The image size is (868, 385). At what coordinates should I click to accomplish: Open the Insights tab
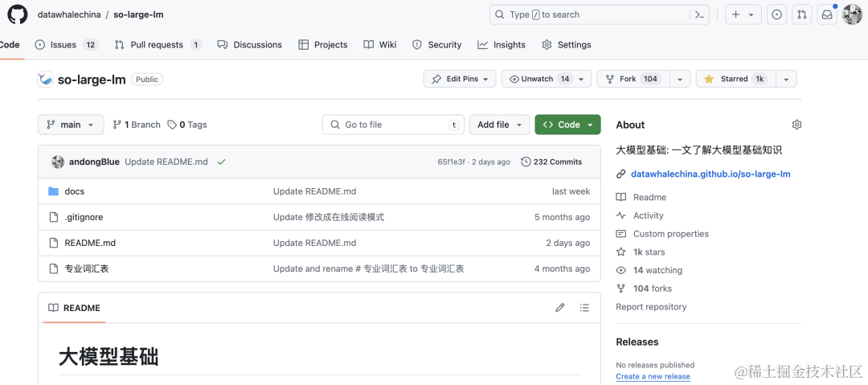pyautogui.click(x=502, y=45)
